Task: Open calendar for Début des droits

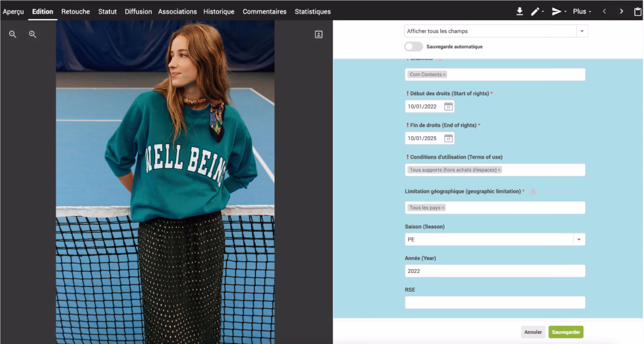Action: (448, 106)
